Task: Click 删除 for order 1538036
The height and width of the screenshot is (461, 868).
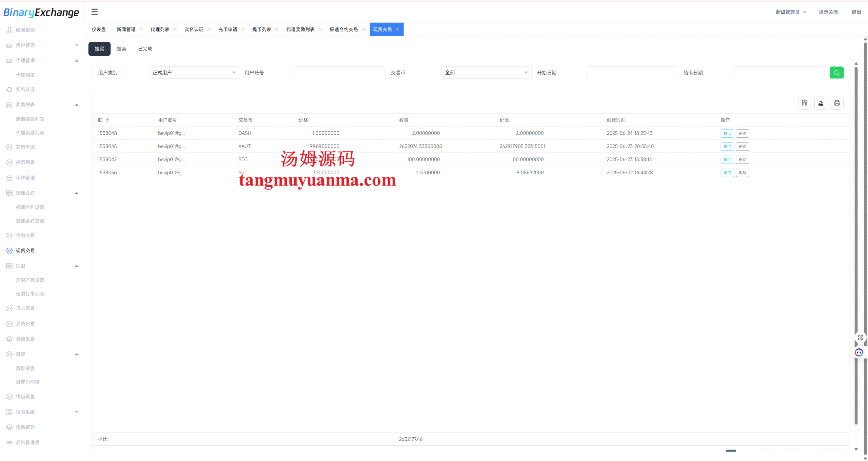Action: click(742, 173)
